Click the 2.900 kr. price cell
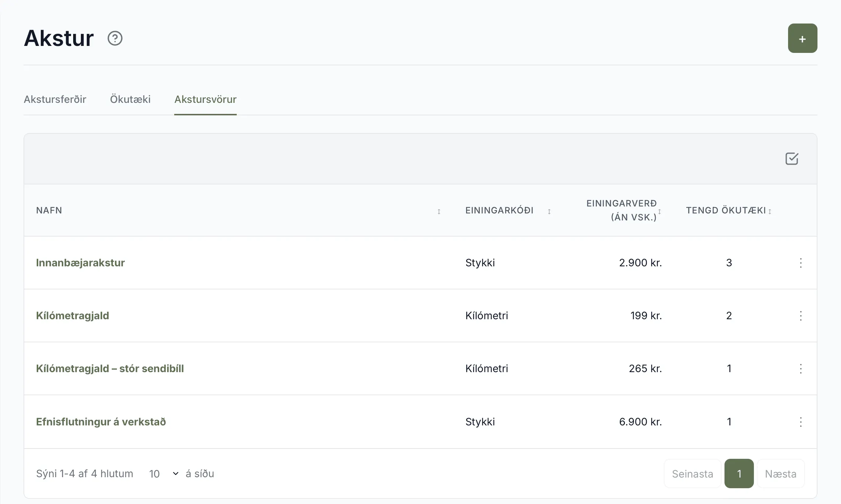841x504 pixels. click(640, 263)
